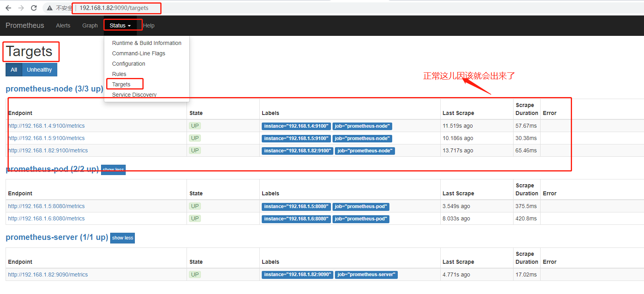Open endpoint http://192.168.1.5:9100/metrics
The width and height of the screenshot is (644, 294).
pyautogui.click(x=46, y=138)
